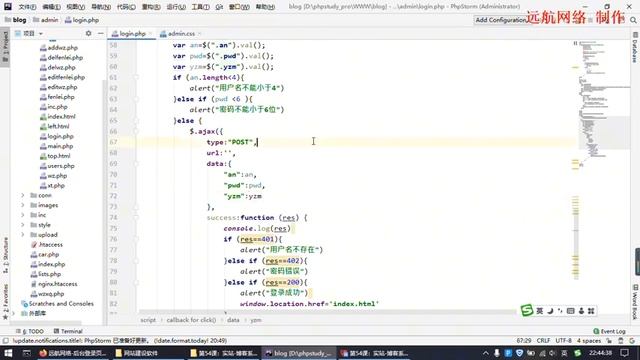
Task: Select main.php in project tree
Action: [x=56, y=146]
